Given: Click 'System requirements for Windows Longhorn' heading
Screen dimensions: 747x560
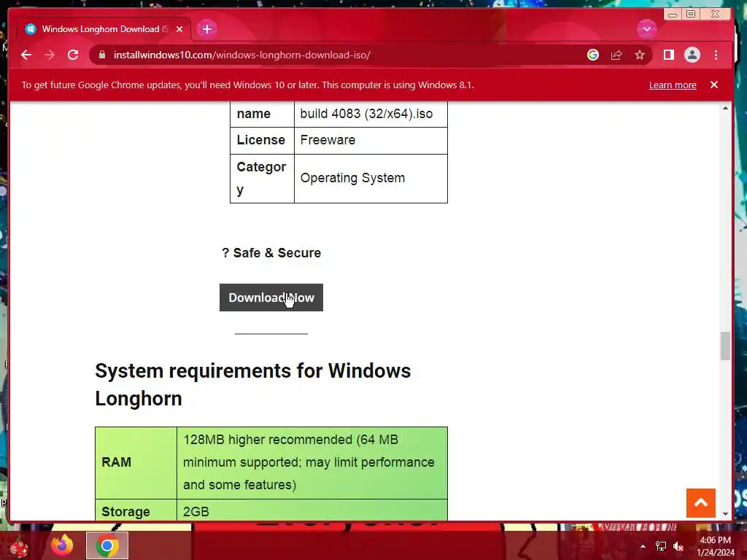Looking at the screenshot, I should click(252, 385).
